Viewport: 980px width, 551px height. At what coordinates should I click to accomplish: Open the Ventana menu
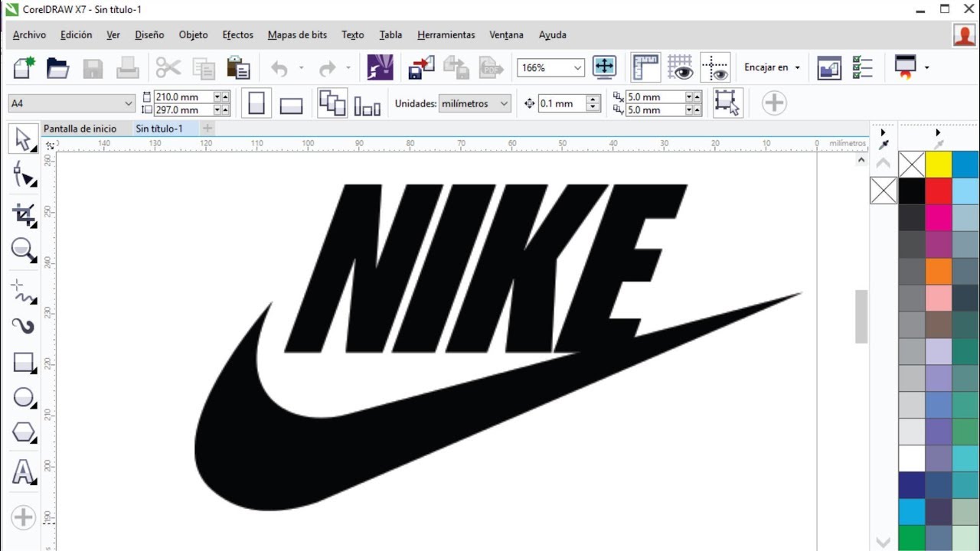pos(507,34)
